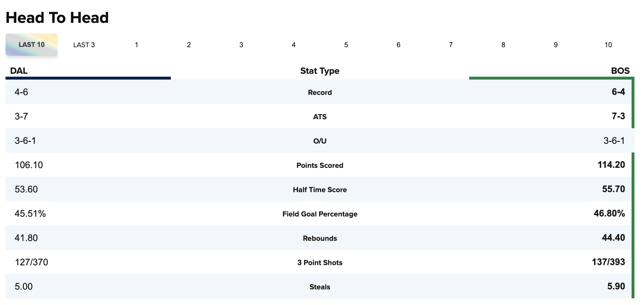Viewport: 644px width, 305px height.
Task: Click the Head To Head heading
Action: [x=57, y=18]
